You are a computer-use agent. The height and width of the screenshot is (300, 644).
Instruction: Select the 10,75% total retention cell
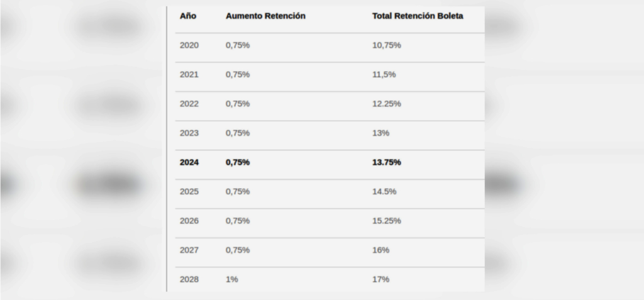tap(387, 45)
